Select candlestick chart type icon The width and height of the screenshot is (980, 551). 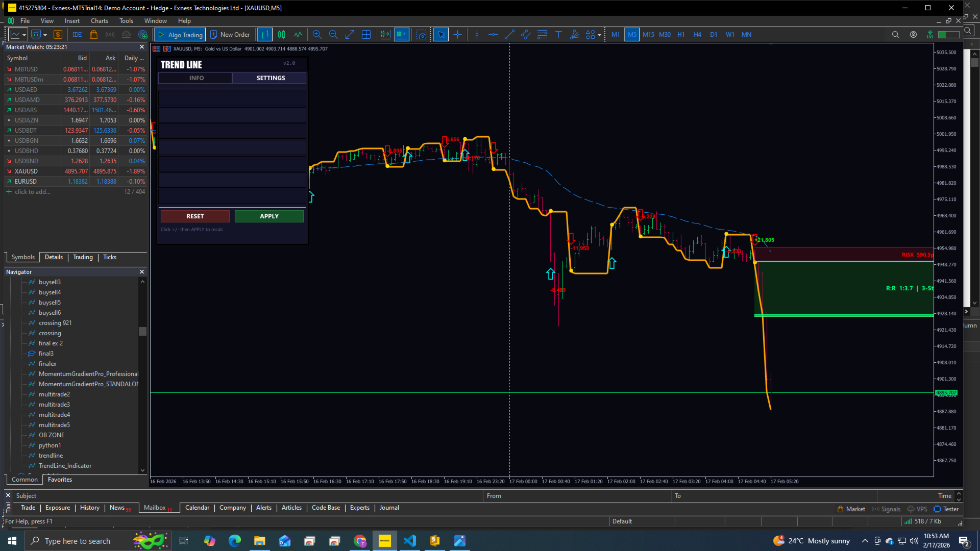281,35
